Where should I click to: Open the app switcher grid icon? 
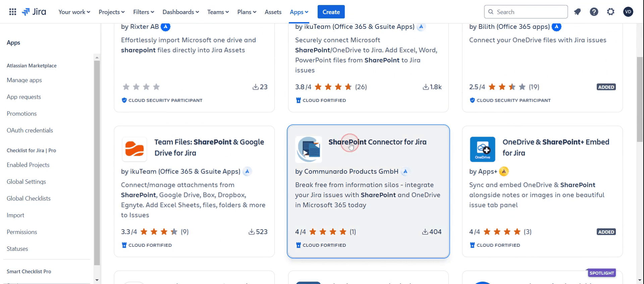coord(13,12)
